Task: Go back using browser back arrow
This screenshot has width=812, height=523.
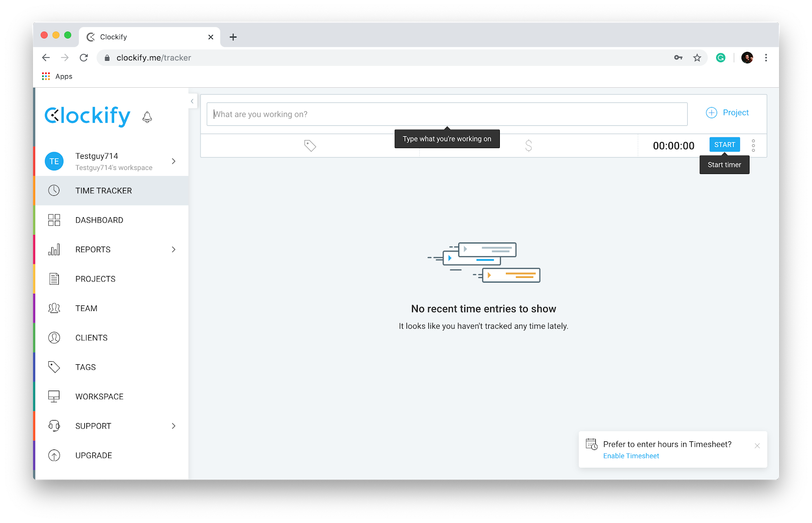Action: tap(46, 58)
